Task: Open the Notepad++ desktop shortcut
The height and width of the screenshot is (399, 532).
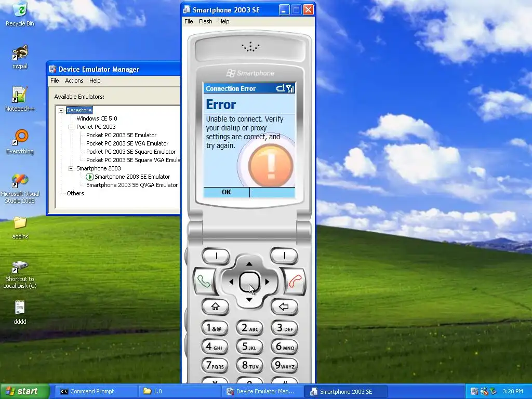Action: tap(20, 99)
